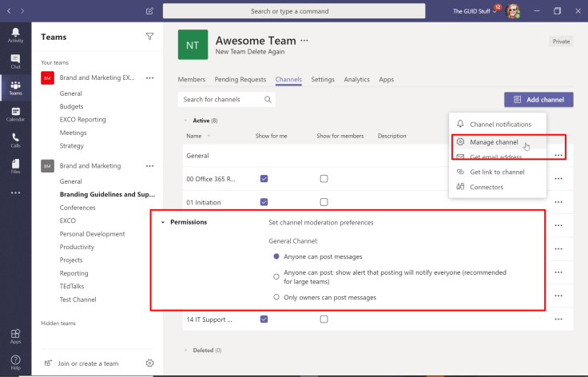The height and width of the screenshot is (377, 588).
Task: Open the Activity feed icon
Action: [x=15, y=34]
